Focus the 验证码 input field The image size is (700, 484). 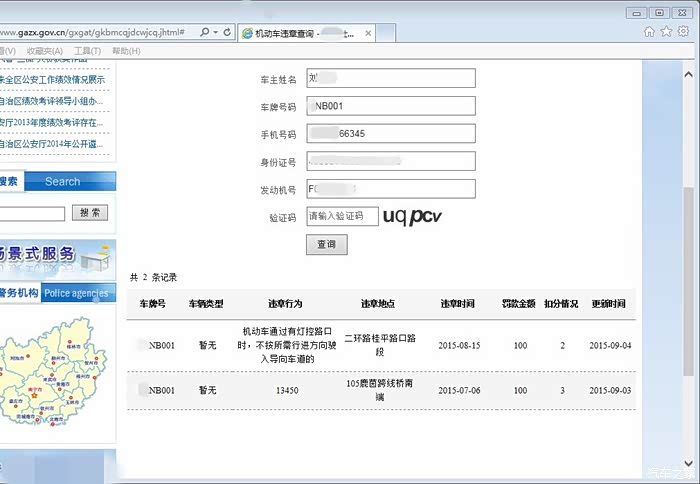(342, 216)
